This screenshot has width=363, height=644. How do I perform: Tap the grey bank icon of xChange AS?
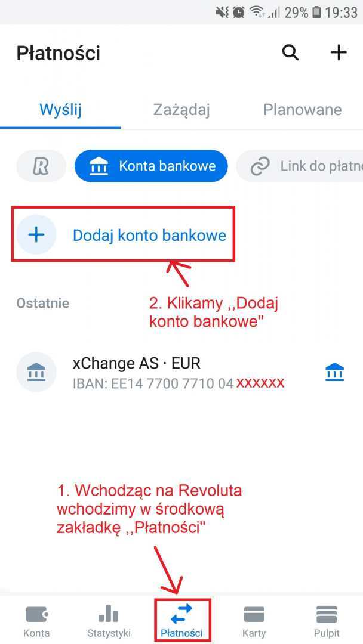[x=36, y=372]
